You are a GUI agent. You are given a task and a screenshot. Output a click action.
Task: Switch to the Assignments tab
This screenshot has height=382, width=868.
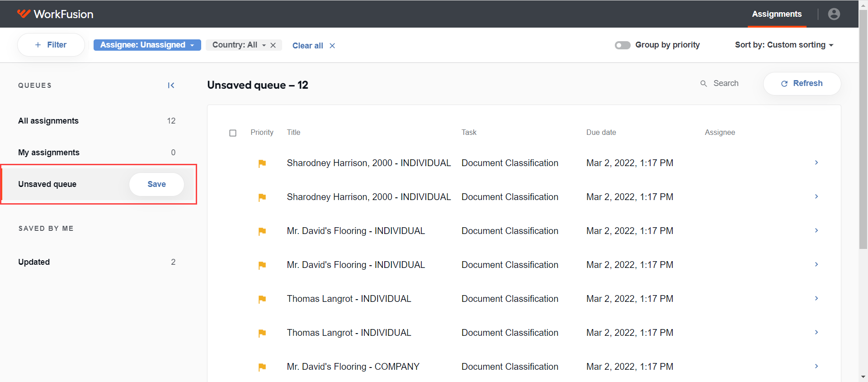click(777, 14)
